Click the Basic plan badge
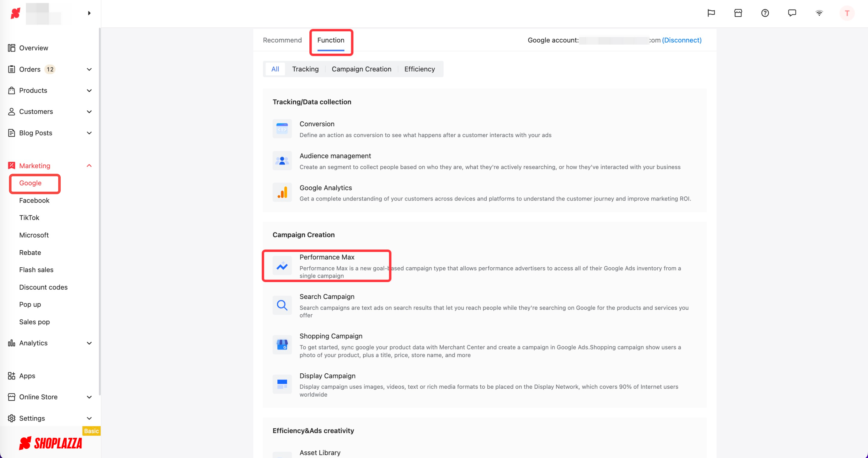The height and width of the screenshot is (458, 868). click(91, 431)
